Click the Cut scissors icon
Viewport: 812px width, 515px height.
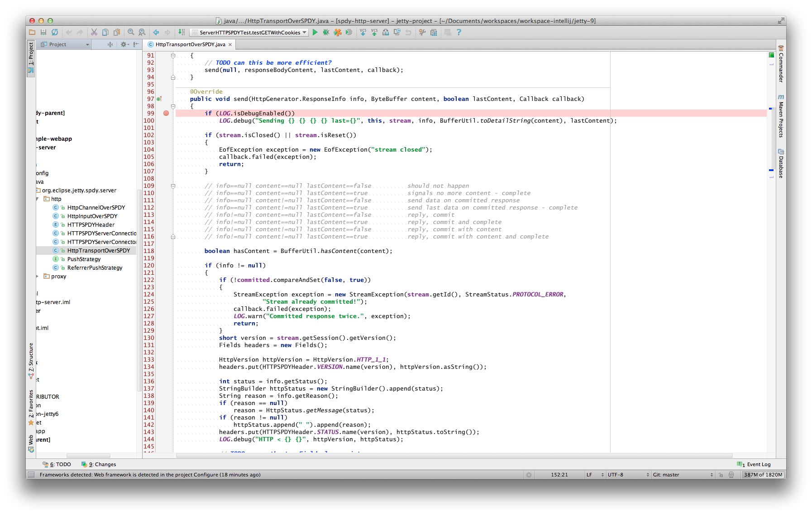pyautogui.click(x=94, y=32)
